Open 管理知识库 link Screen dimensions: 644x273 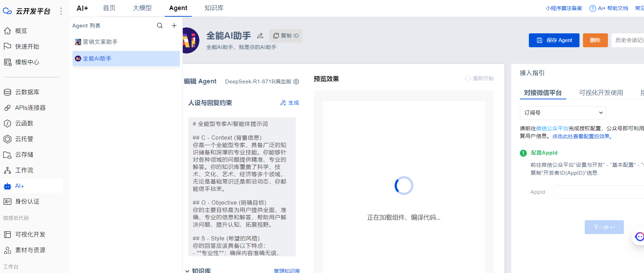[287, 271]
